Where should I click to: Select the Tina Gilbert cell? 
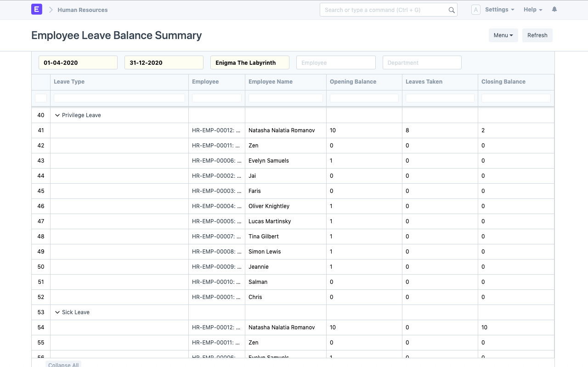(x=286, y=237)
